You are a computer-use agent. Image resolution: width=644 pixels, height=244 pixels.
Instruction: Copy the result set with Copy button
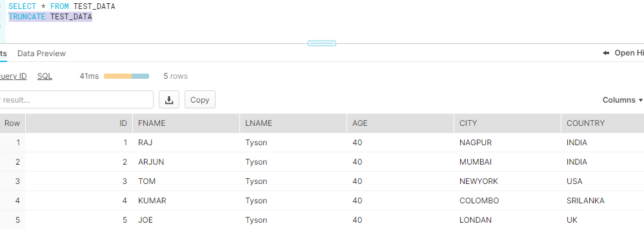[199, 100]
